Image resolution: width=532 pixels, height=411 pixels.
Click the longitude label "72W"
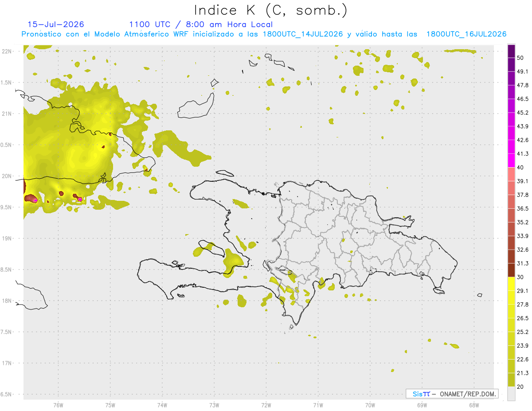(x=266, y=405)
